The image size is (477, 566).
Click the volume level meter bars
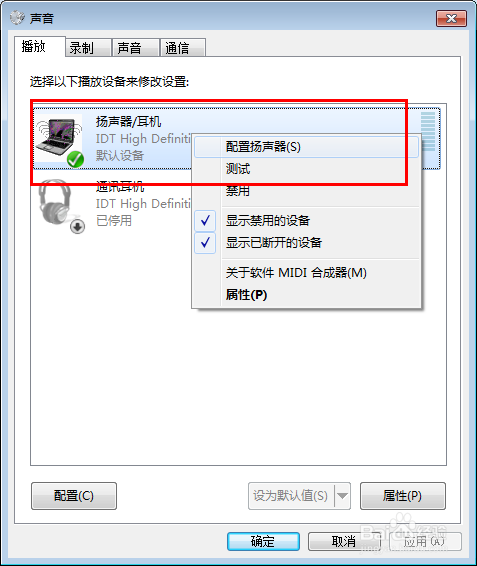coord(428,131)
